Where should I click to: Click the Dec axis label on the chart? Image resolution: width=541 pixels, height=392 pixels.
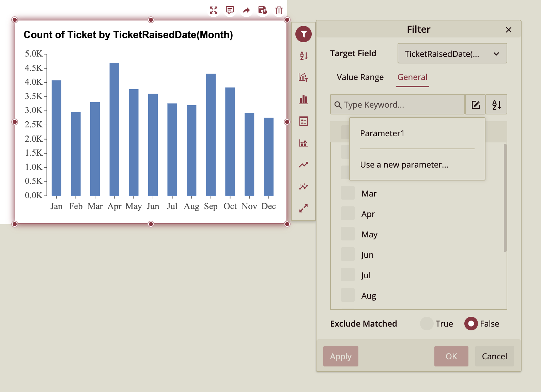268,206
